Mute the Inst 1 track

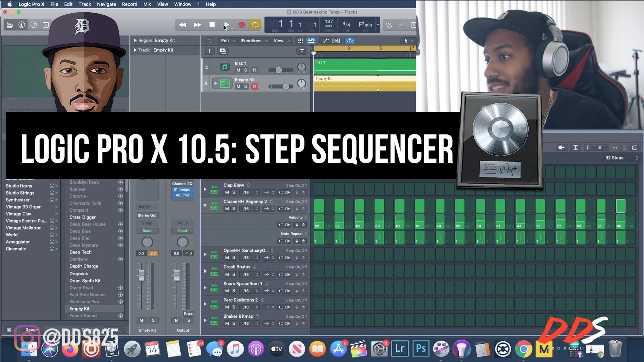[x=238, y=70]
